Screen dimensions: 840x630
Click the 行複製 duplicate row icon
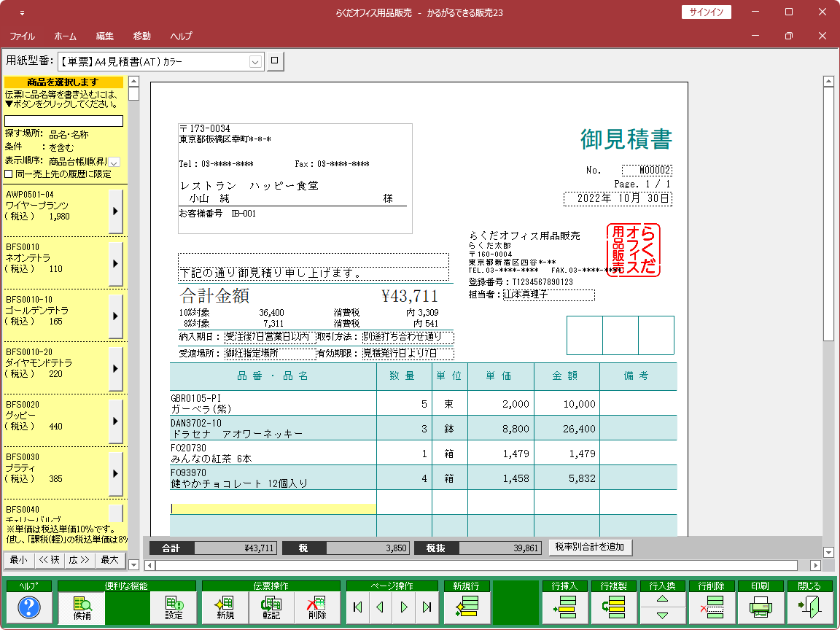tap(613, 607)
